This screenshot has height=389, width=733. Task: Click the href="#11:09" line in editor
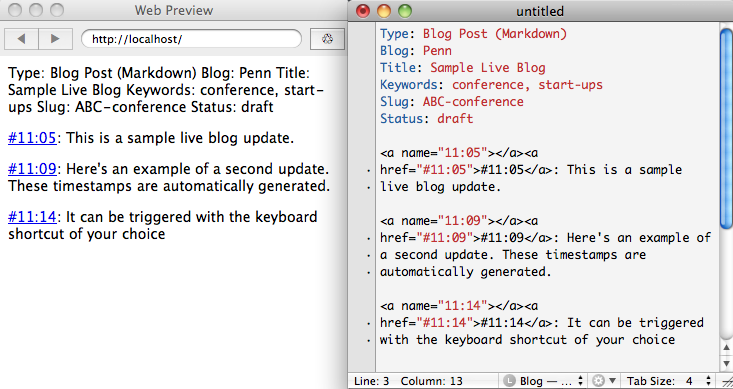point(545,238)
